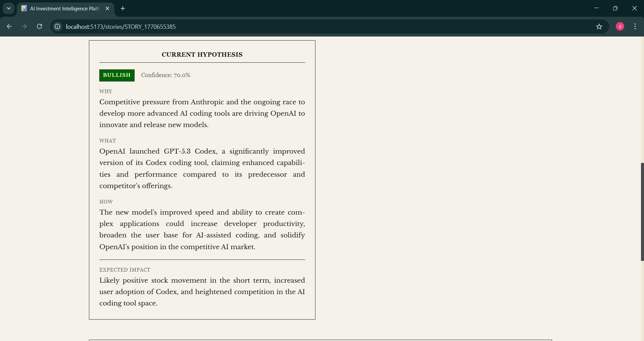
Task: Click the WHY section label
Action: (106, 92)
